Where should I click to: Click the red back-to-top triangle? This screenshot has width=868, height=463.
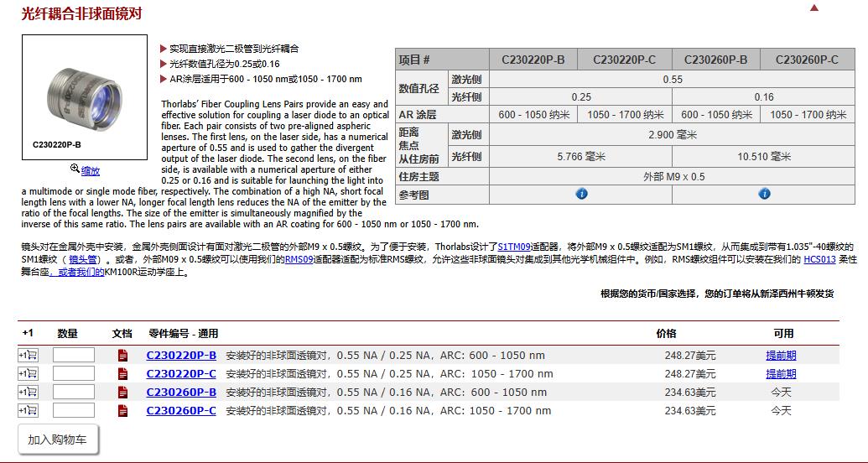tap(813, 8)
